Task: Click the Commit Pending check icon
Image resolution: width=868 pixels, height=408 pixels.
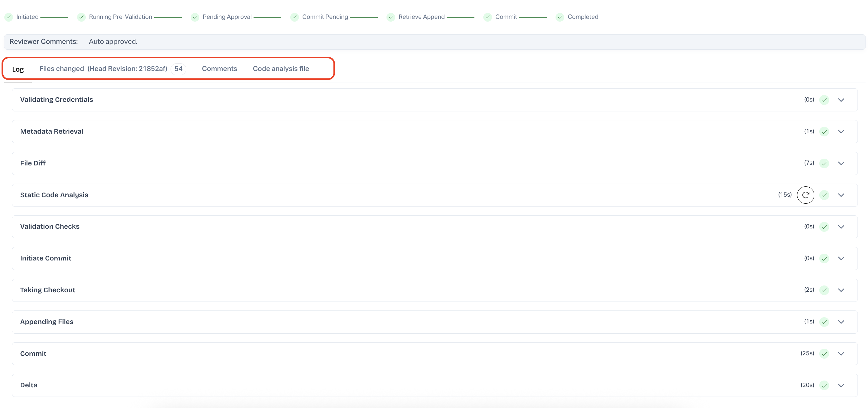Action: click(295, 17)
